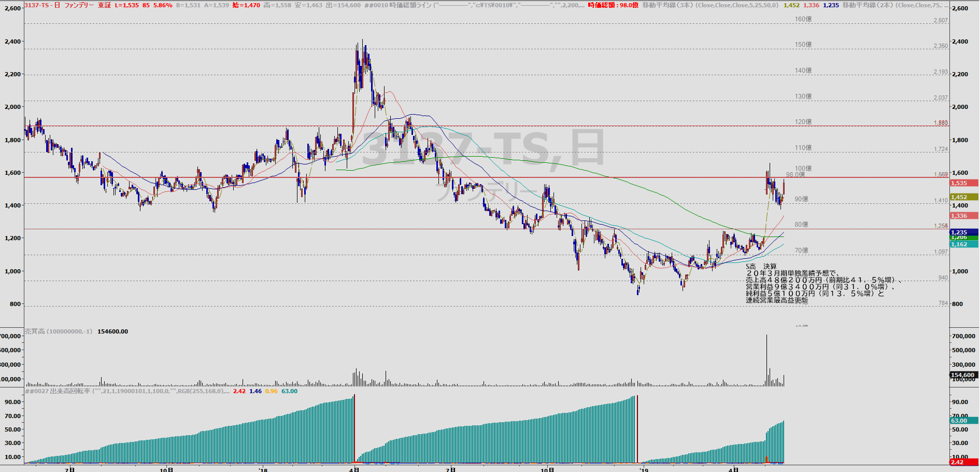Viewport: 980px width, 472px height.
Task: Click the red '2.42' value in the turnover pane header
Action: pos(239,391)
